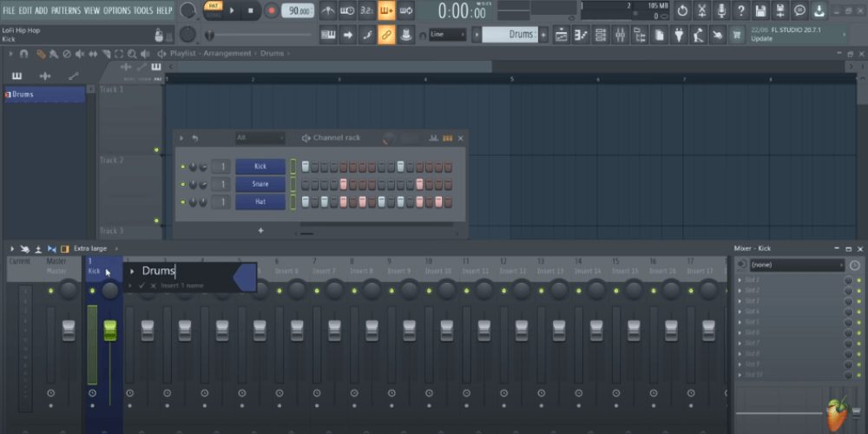Click the loop recording icon

coord(406,10)
